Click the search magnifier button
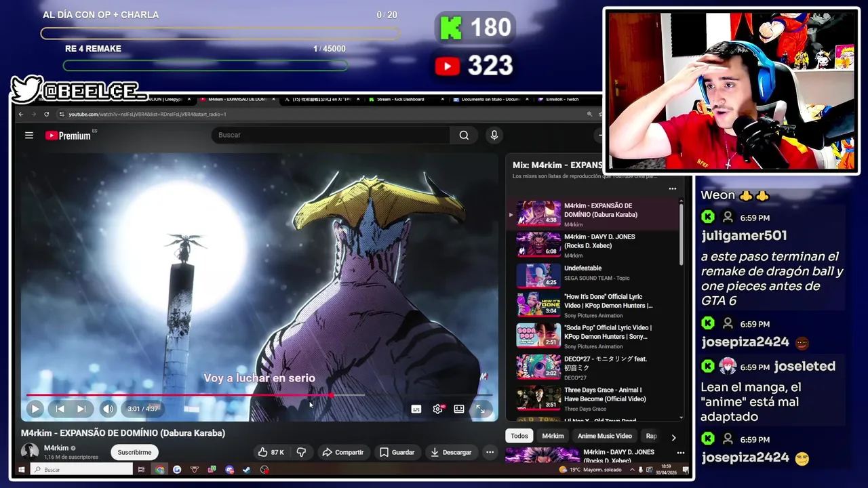 464,135
